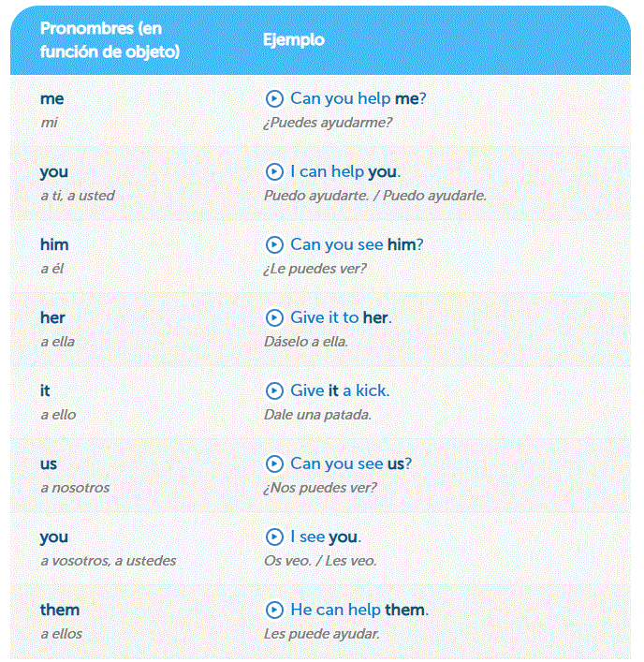
Task: Click the sentence "Give it a kick."
Action: click(x=340, y=390)
